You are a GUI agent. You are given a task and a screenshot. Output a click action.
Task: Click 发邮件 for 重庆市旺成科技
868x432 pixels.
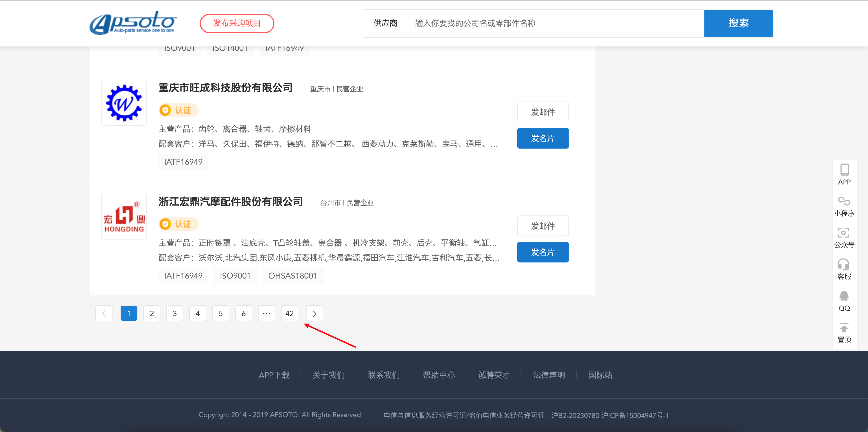pos(543,112)
